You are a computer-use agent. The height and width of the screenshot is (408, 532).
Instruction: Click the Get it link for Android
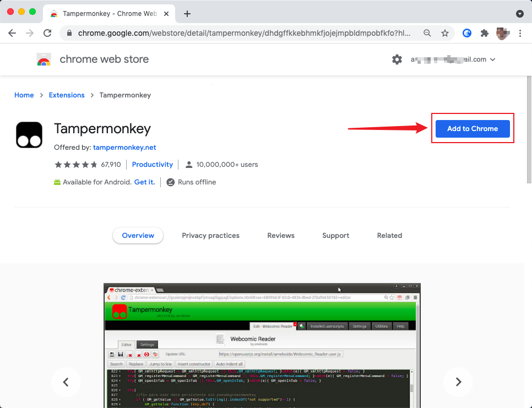click(x=144, y=182)
